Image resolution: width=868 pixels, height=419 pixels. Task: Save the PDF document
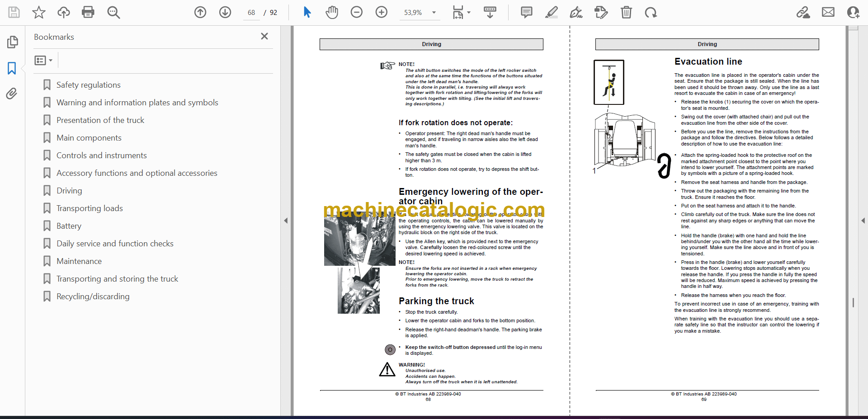[14, 12]
